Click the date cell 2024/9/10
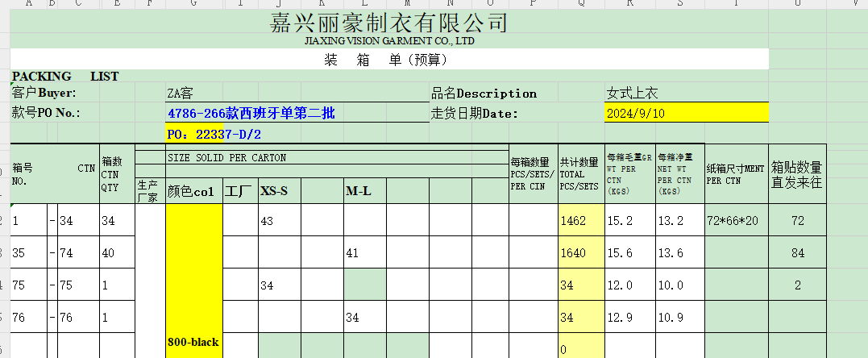The height and width of the screenshot is (358, 868). (636, 113)
